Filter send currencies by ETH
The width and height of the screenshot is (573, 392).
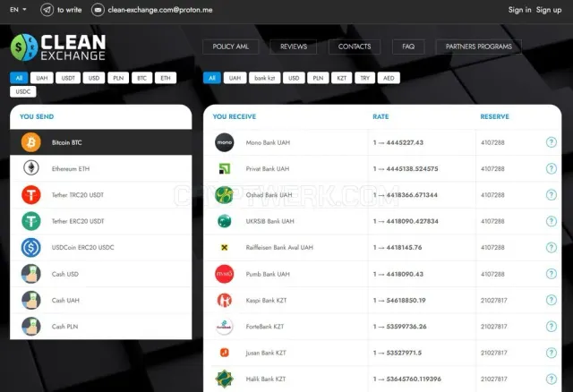pos(166,78)
